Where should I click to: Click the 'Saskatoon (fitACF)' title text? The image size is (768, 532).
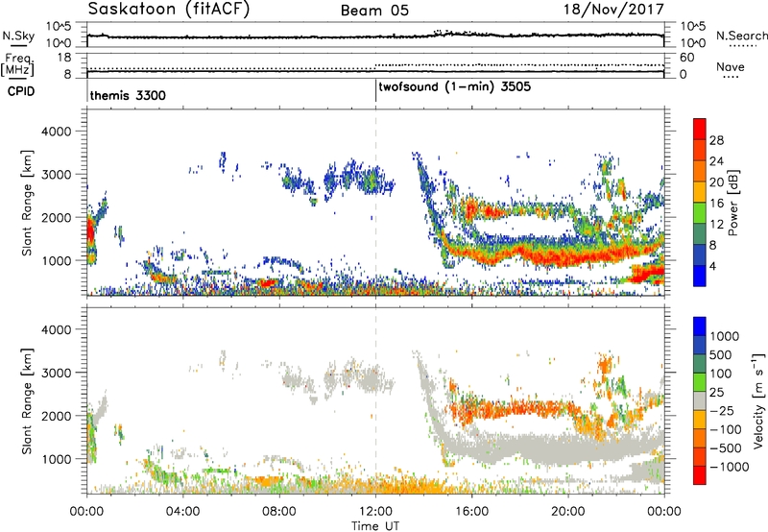pyautogui.click(x=169, y=10)
